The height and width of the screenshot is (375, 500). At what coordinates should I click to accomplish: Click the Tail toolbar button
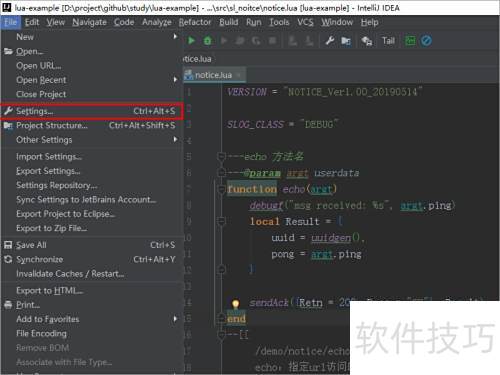388,41
